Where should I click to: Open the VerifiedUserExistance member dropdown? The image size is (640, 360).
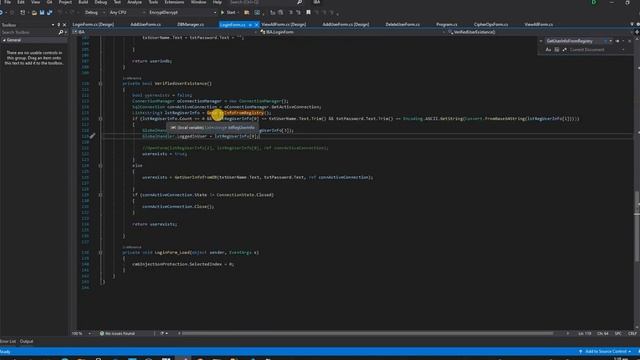click(541, 32)
